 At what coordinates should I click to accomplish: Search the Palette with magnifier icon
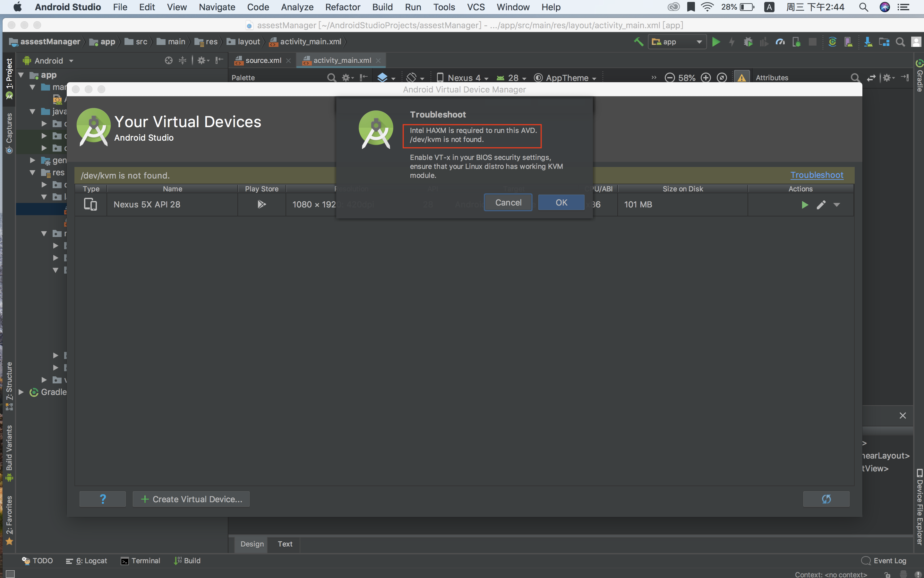tap(331, 78)
